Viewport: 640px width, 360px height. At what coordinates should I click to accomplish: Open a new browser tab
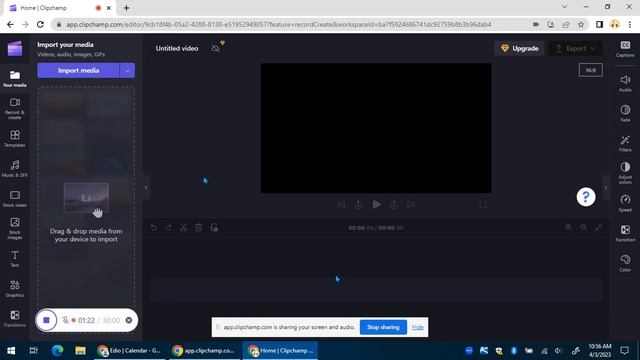(127, 8)
